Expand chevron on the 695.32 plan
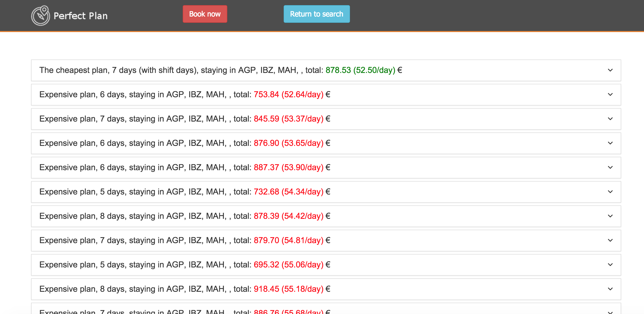The width and height of the screenshot is (644, 314). pyautogui.click(x=610, y=265)
